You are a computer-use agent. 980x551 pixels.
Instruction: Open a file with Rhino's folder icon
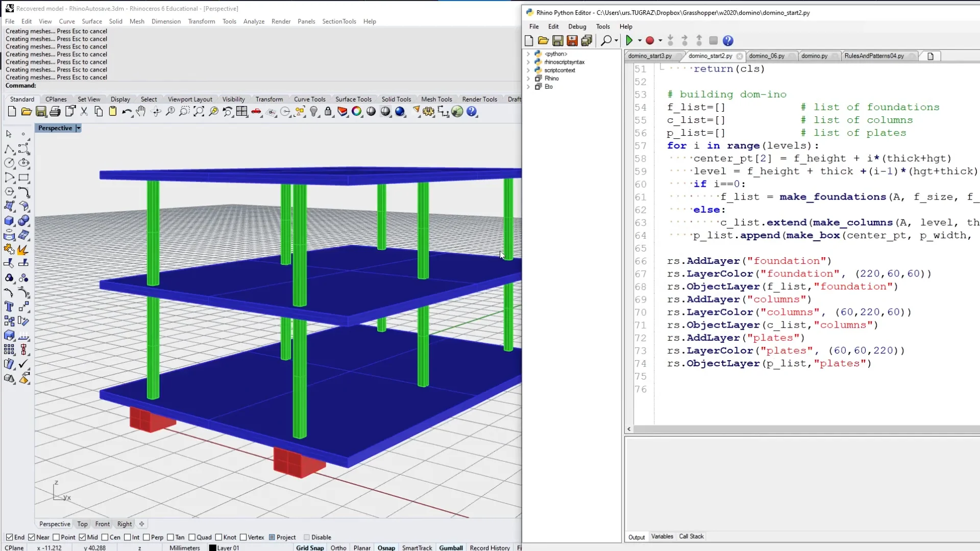(26, 112)
